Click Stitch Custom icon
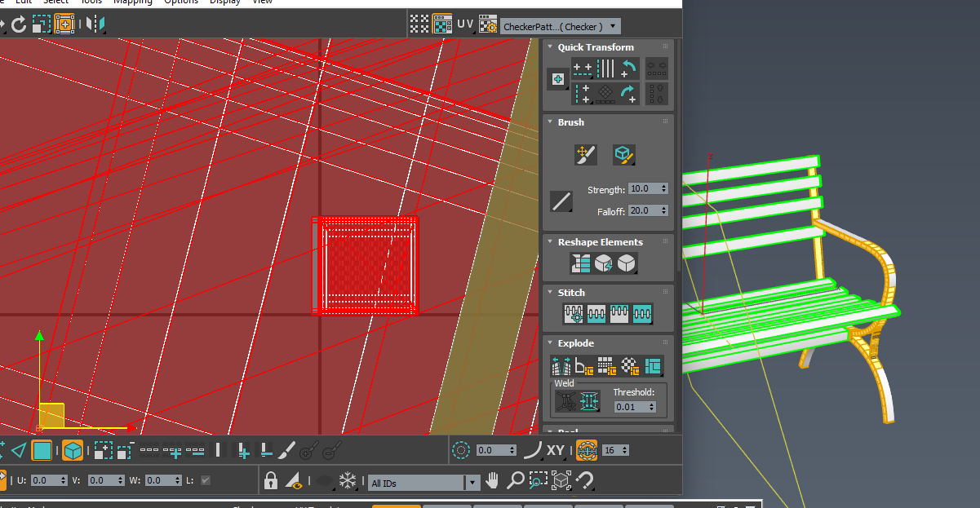980x508 pixels. point(642,314)
